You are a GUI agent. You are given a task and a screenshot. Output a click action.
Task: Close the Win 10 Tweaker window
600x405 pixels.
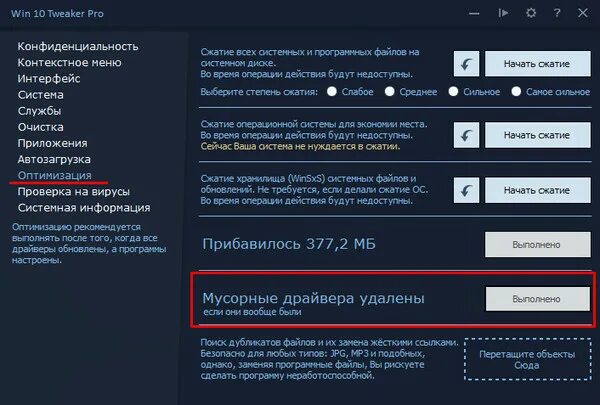point(582,13)
